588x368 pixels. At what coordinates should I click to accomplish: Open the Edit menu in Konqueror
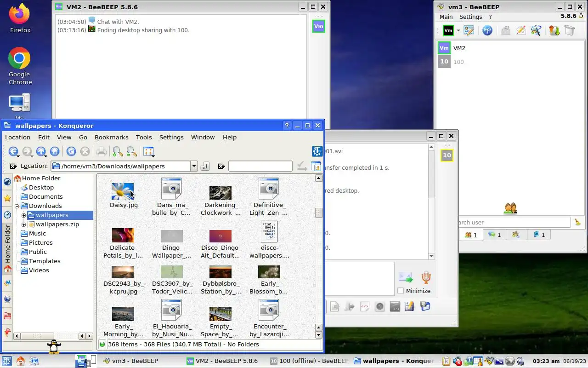(44, 137)
